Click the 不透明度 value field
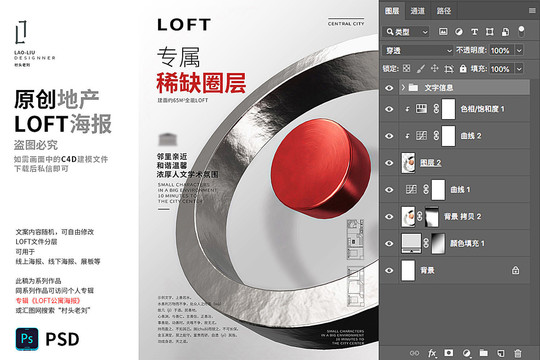The width and height of the screenshot is (540, 360). tap(501, 51)
